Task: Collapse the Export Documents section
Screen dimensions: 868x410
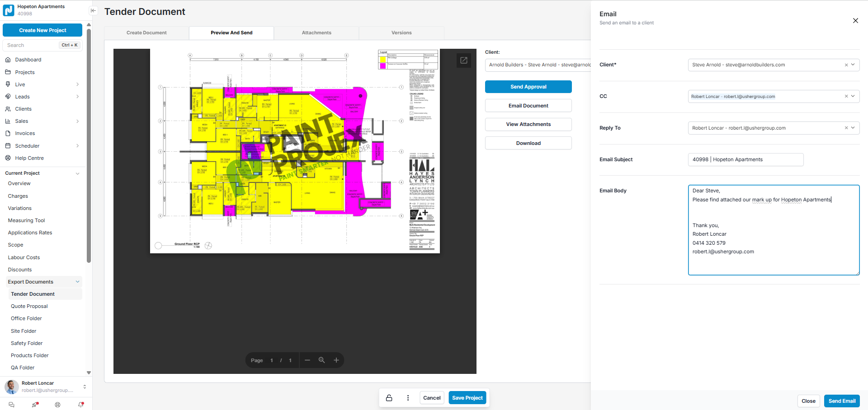Action: 77,282
